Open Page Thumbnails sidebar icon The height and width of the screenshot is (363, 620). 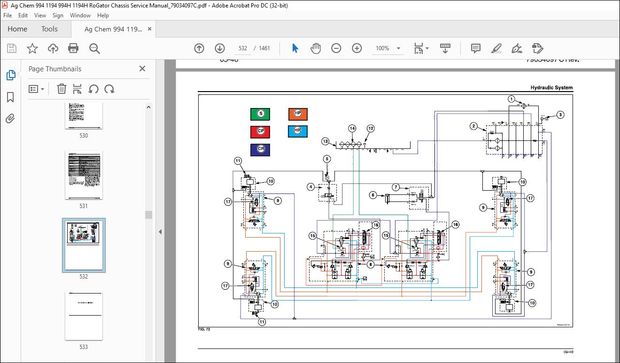coord(11,75)
